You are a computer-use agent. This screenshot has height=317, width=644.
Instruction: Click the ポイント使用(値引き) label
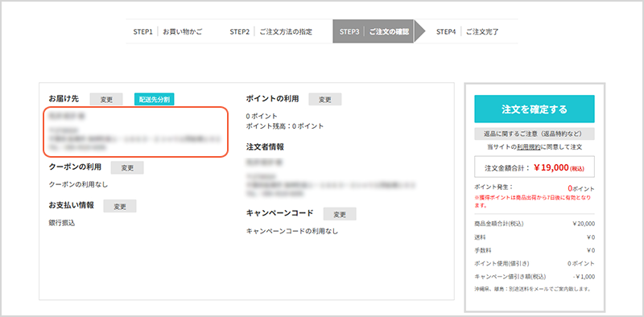[x=502, y=264]
